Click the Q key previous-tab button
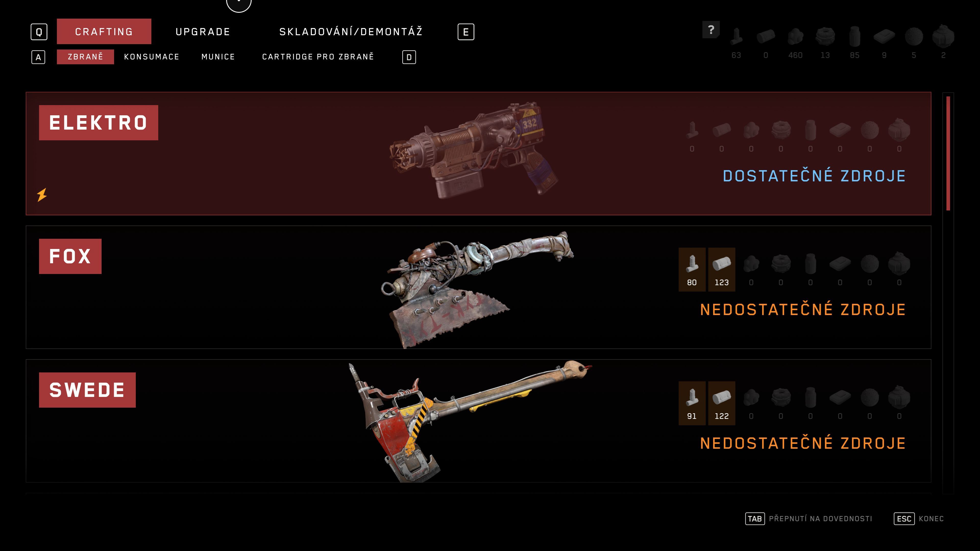Screen dimensions: 980x551 (39, 32)
